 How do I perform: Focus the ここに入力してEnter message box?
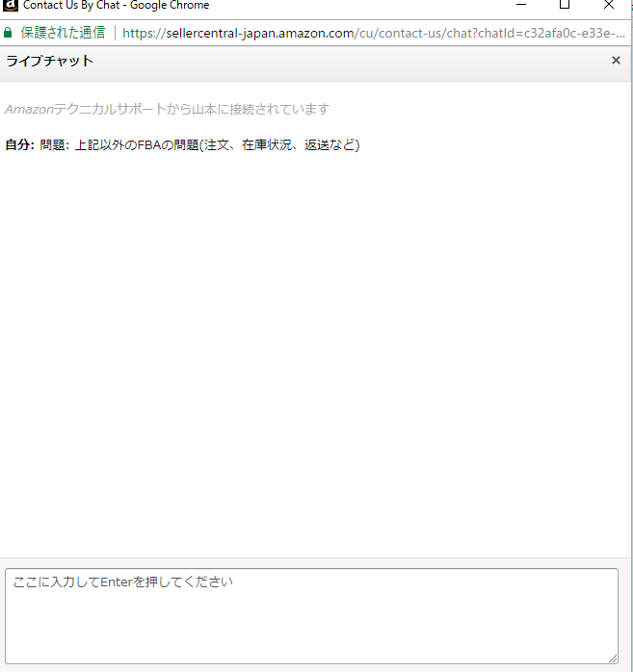click(310, 614)
